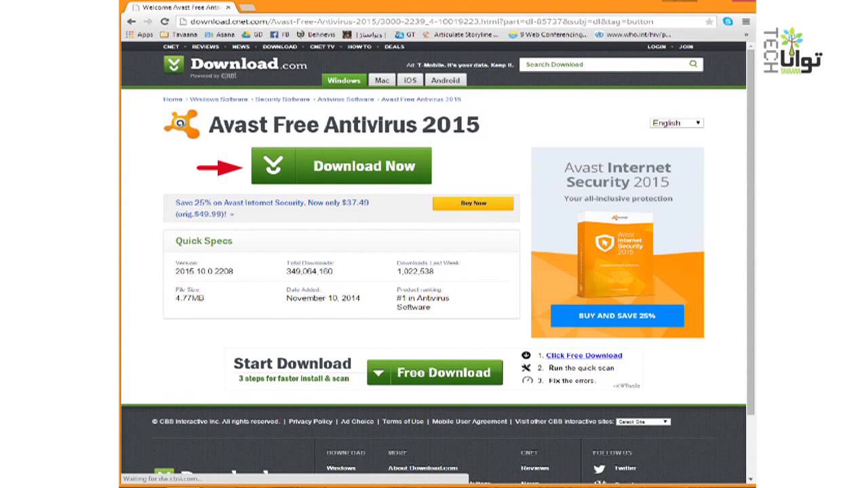Image resolution: width=868 pixels, height=488 pixels.
Task: Click the JOIN link
Action: pos(686,47)
